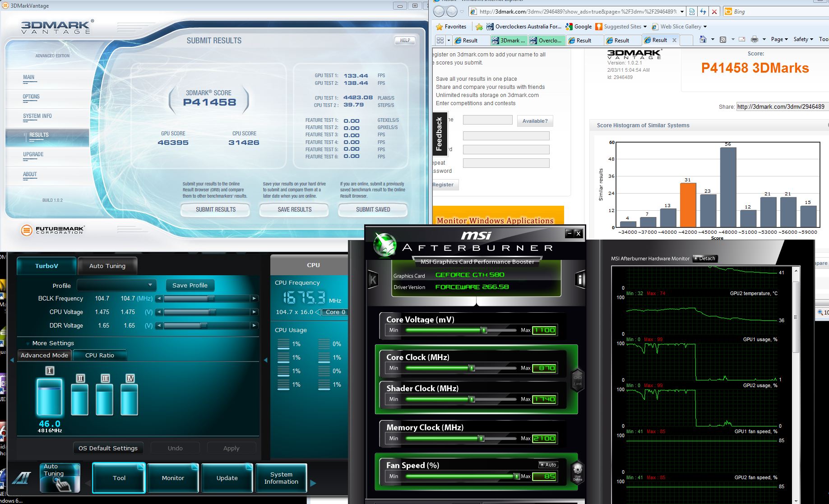The height and width of the screenshot is (504, 829).
Task: Click the Compatibility View icon in address bar
Action: click(692, 12)
